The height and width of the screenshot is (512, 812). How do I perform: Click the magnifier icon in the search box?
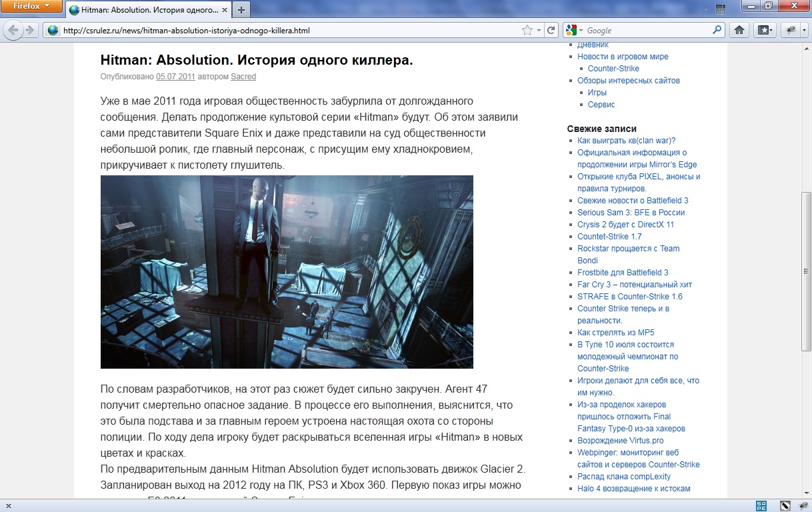(717, 31)
